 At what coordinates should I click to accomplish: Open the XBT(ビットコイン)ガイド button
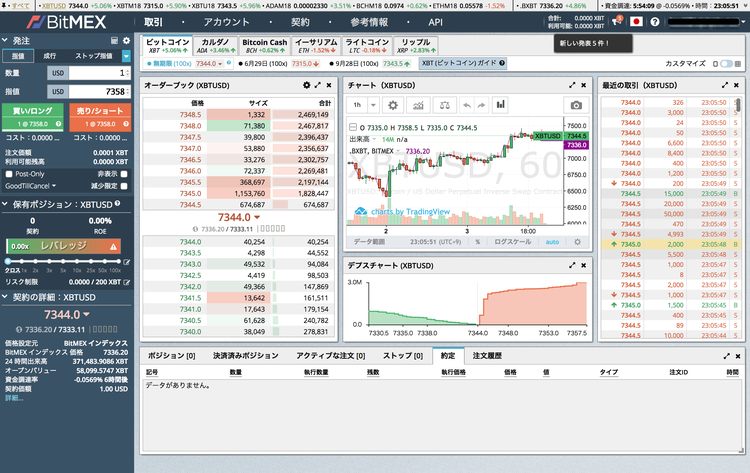pos(463,63)
